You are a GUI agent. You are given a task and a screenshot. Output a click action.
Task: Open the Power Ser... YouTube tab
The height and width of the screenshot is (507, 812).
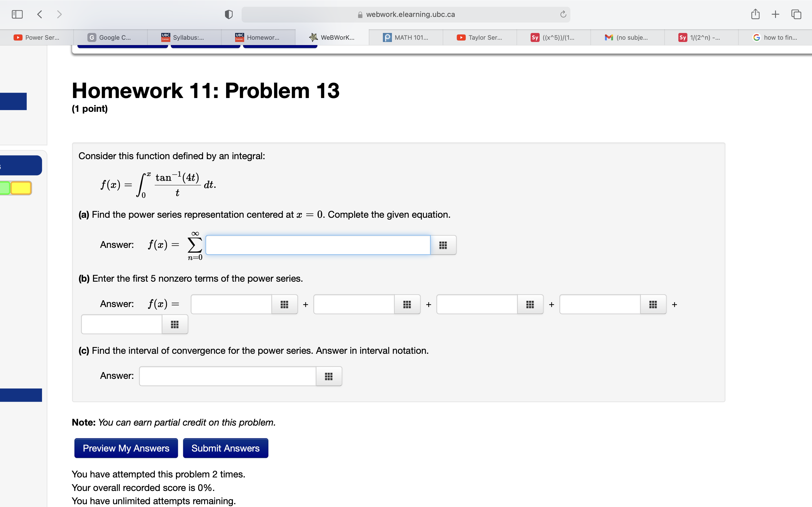point(37,37)
